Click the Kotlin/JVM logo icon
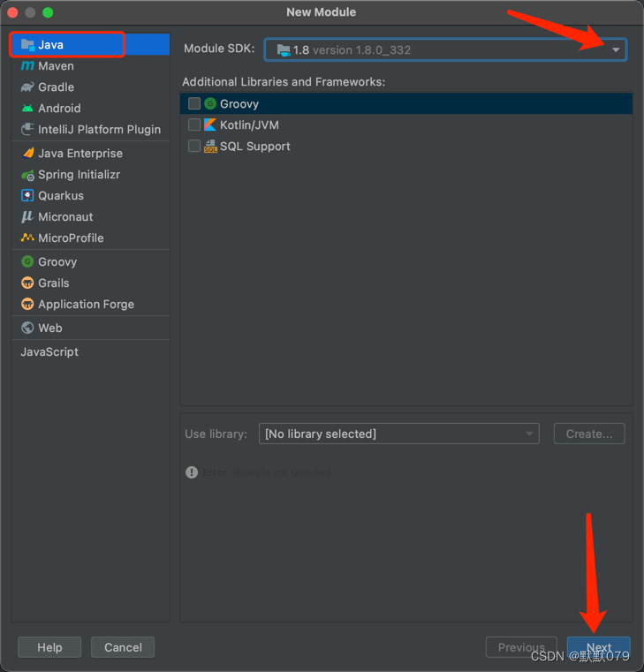The image size is (644, 672). (x=210, y=125)
